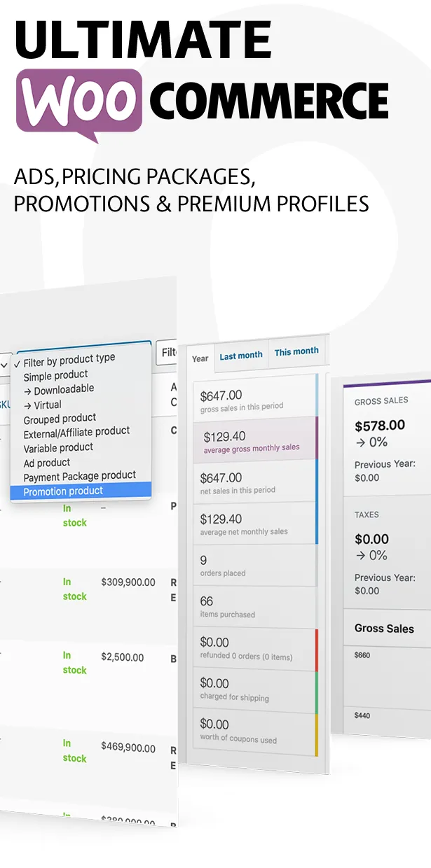The height and width of the screenshot is (868, 431).
Task: Choose Ad product in the product type dropdown
Action: pos(47,462)
